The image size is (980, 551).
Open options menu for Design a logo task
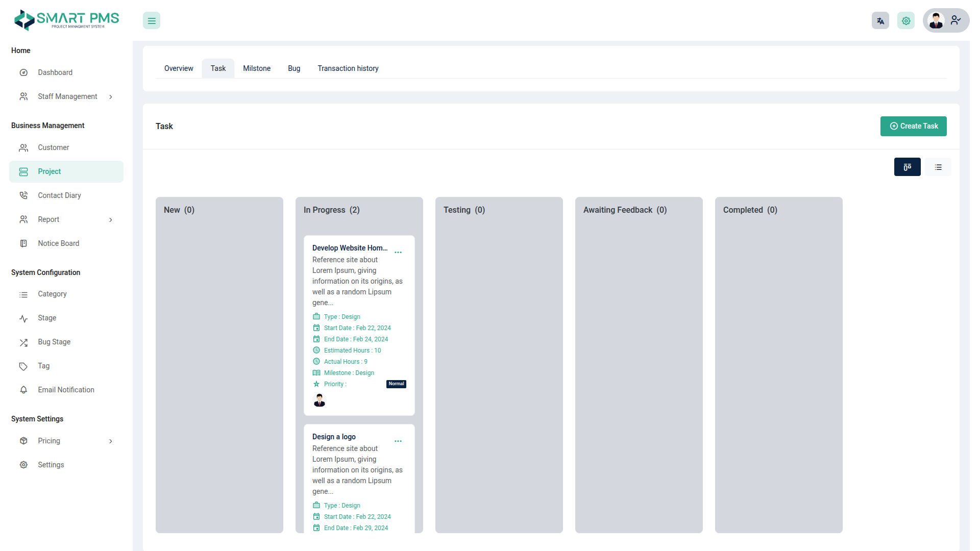tap(398, 441)
